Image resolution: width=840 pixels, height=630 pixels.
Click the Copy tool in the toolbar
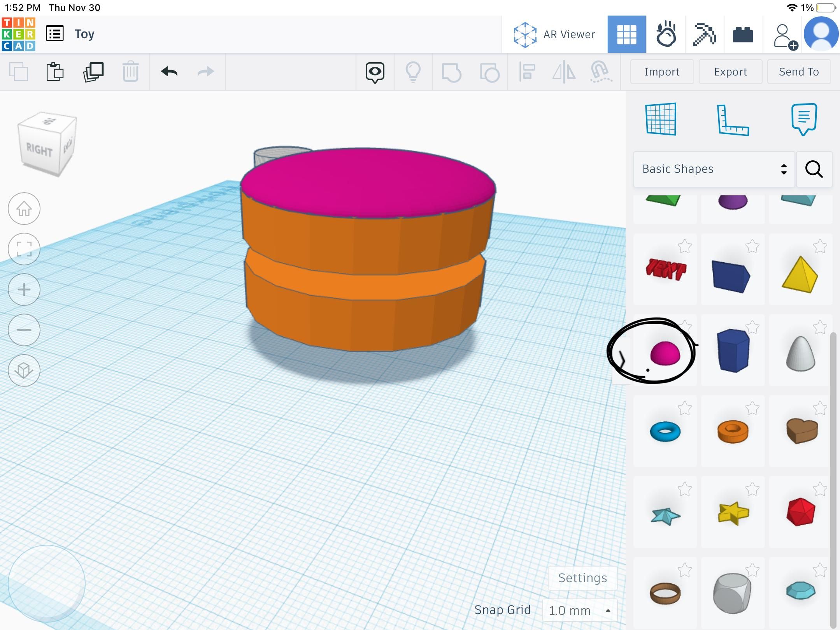tap(19, 72)
